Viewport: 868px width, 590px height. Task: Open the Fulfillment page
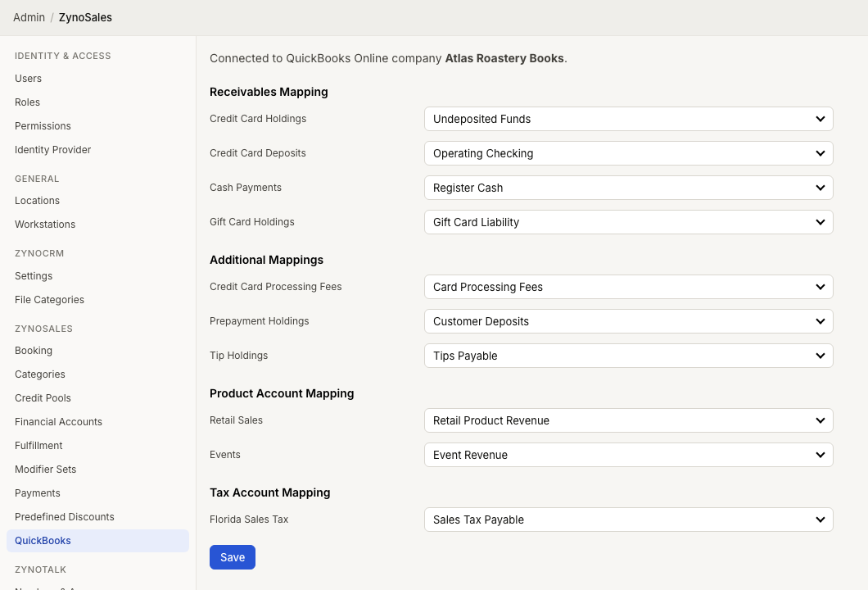pos(38,447)
